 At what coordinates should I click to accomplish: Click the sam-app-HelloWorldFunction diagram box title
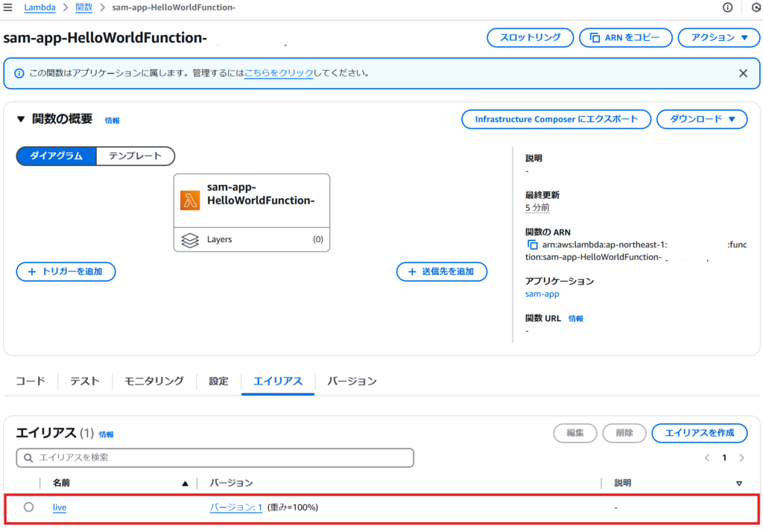coord(261,194)
